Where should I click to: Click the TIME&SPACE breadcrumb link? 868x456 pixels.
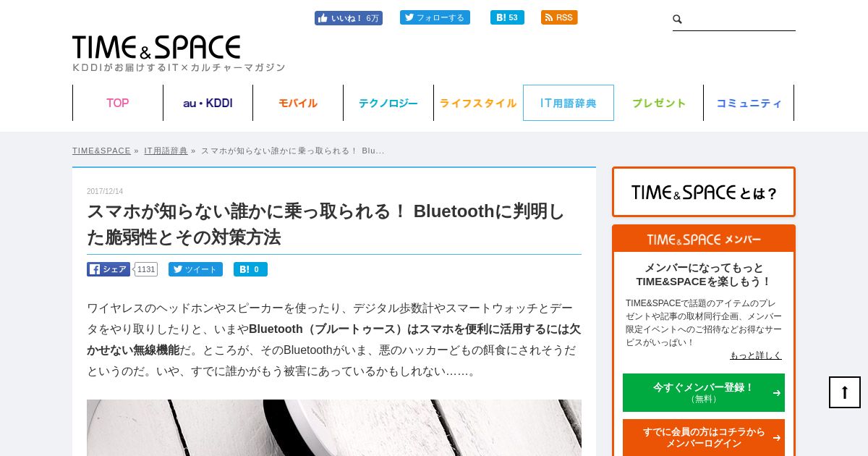tap(101, 151)
